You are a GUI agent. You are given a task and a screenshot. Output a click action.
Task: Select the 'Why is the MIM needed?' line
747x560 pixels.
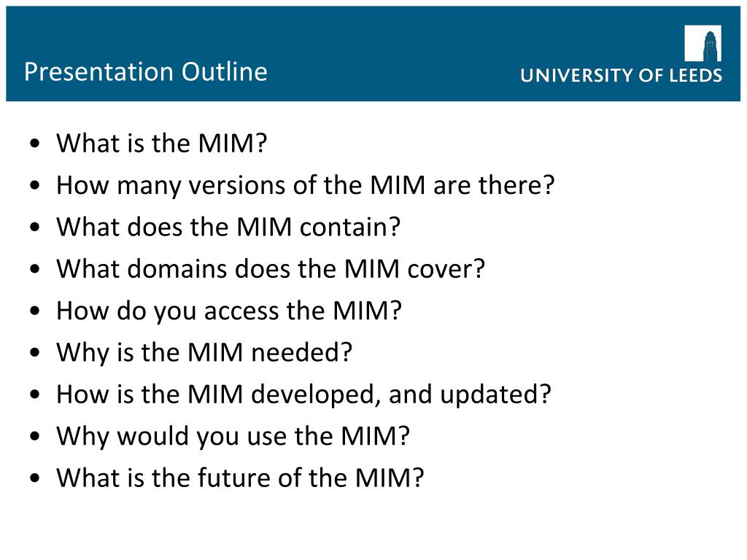point(204,353)
